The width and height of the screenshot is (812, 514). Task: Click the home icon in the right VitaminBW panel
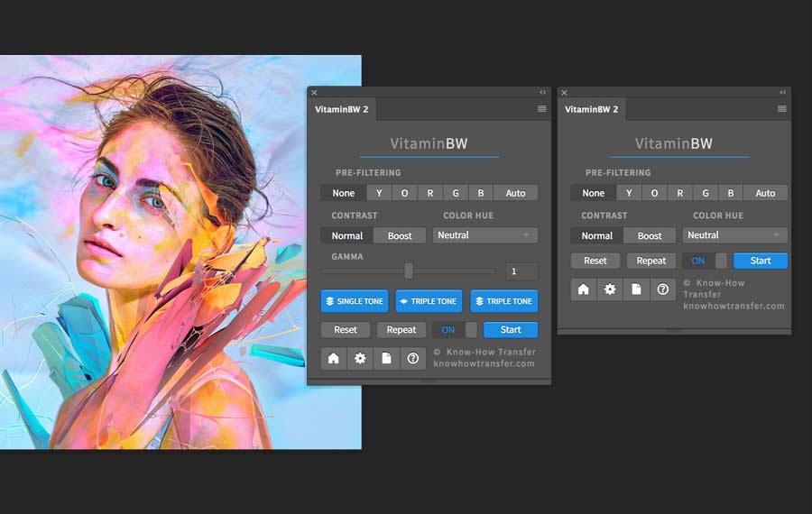pyautogui.click(x=584, y=289)
